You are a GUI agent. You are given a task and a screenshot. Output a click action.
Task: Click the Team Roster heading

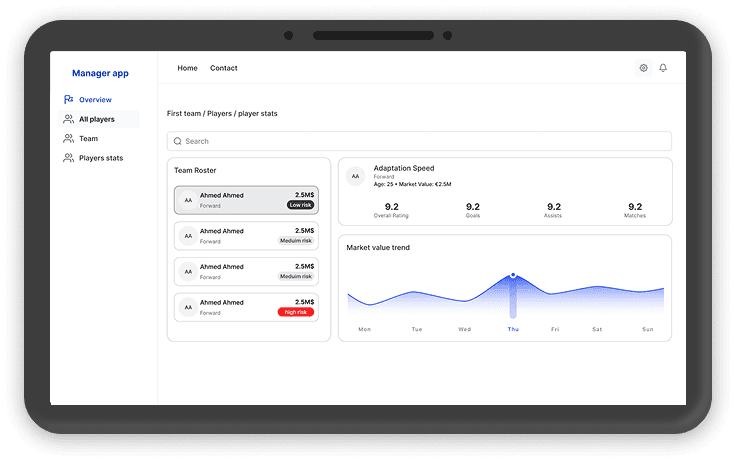[x=195, y=170]
